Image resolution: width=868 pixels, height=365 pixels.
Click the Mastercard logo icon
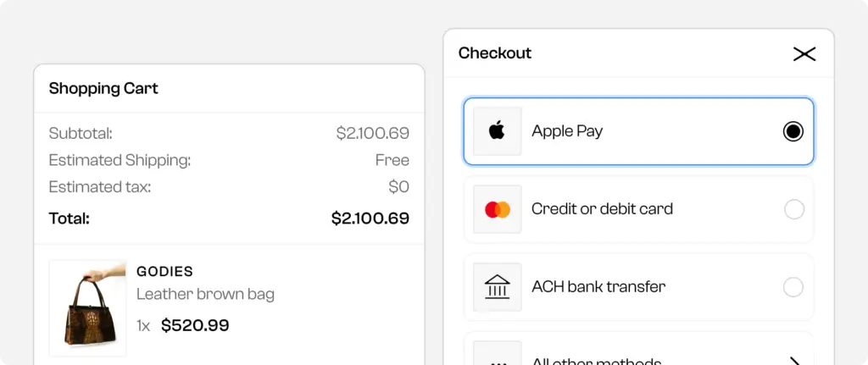tap(498, 209)
